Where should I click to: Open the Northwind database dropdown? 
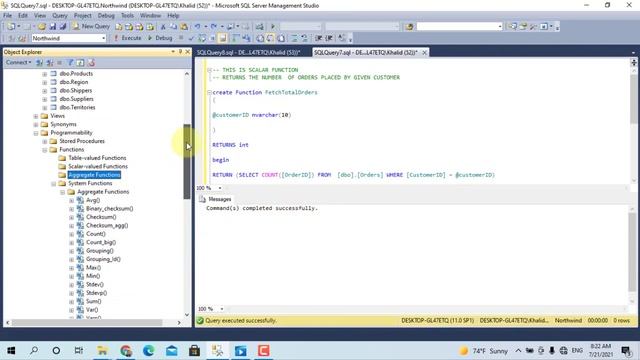[x=103, y=38]
